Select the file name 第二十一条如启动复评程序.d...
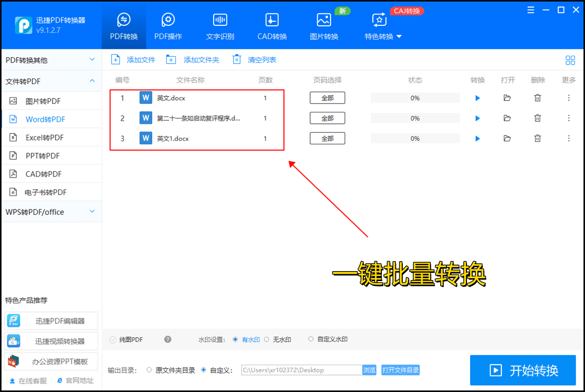The image size is (585, 392). coord(199,118)
